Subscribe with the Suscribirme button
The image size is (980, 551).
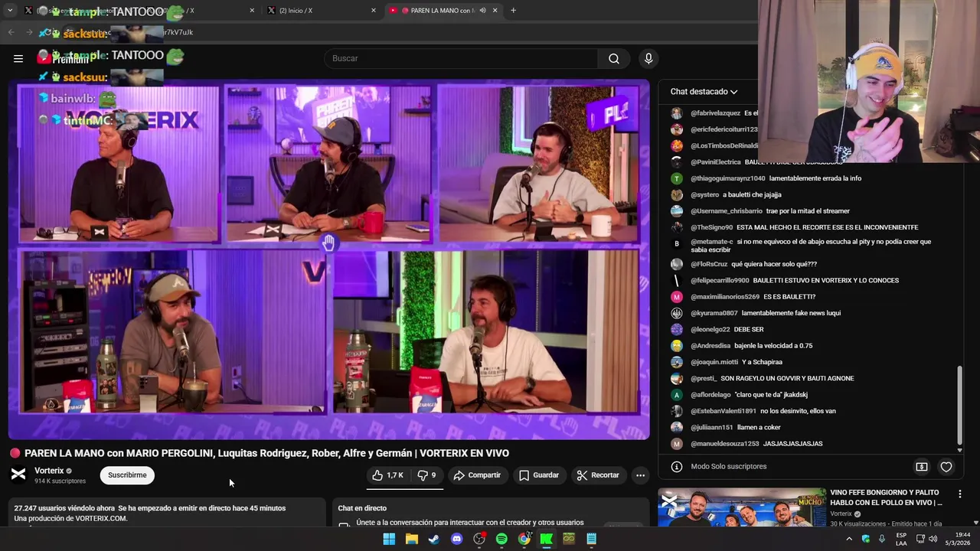coord(127,475)
